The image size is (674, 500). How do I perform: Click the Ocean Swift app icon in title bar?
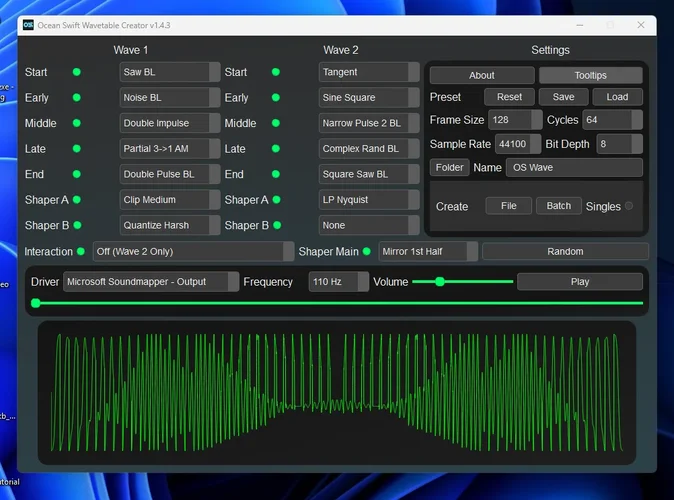tap(28, 25)
